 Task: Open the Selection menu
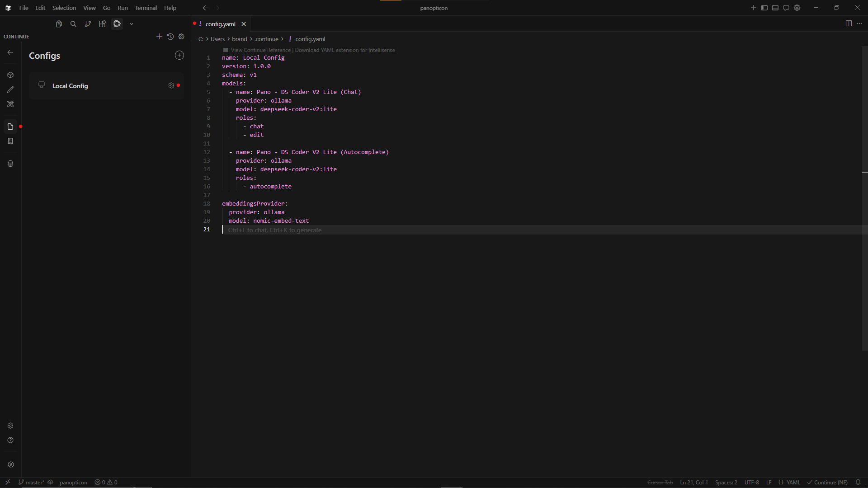(x=64, y=8)
